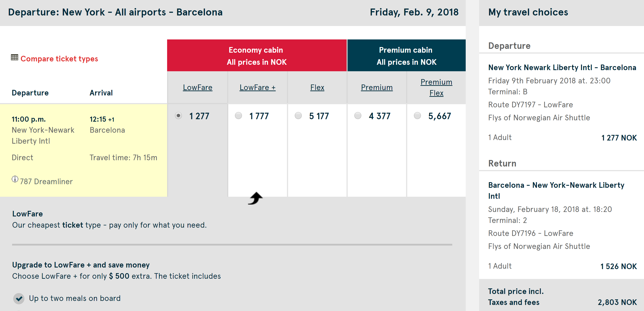Click the Economy cabin header
Image resolution: width=644 pixels, height=311 pixels.
coord(257,56)
